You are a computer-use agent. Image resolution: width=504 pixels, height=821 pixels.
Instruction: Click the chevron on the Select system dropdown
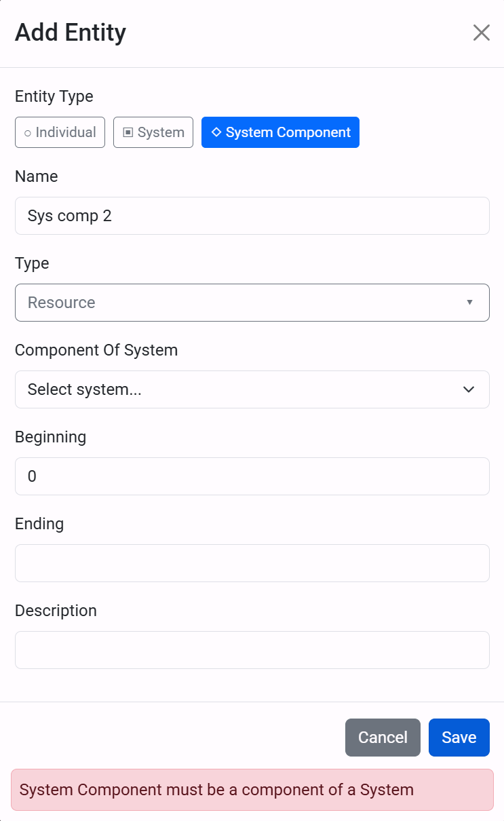[x=469, y=389]
